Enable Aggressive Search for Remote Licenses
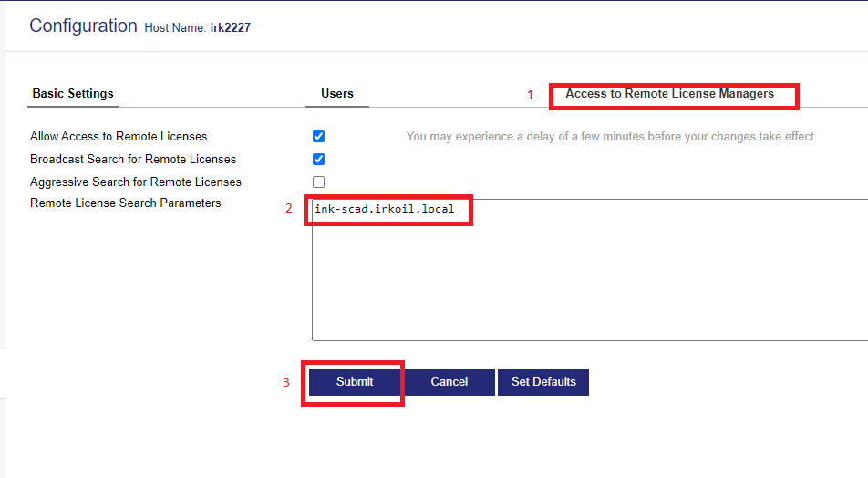The image size is (868, 478). [x=319, y=182]
